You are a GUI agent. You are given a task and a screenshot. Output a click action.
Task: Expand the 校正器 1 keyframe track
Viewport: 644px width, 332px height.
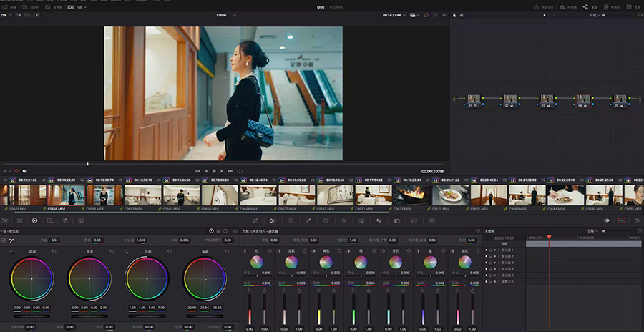[x=497, y=250]
